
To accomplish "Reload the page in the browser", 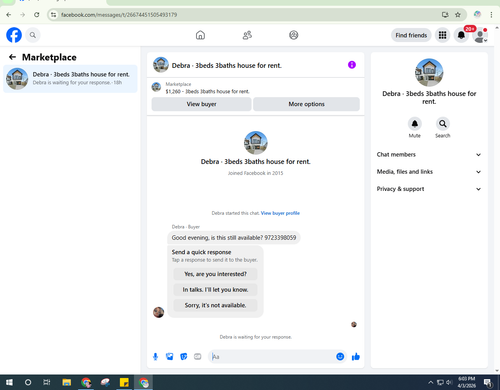I will (37, 15).
